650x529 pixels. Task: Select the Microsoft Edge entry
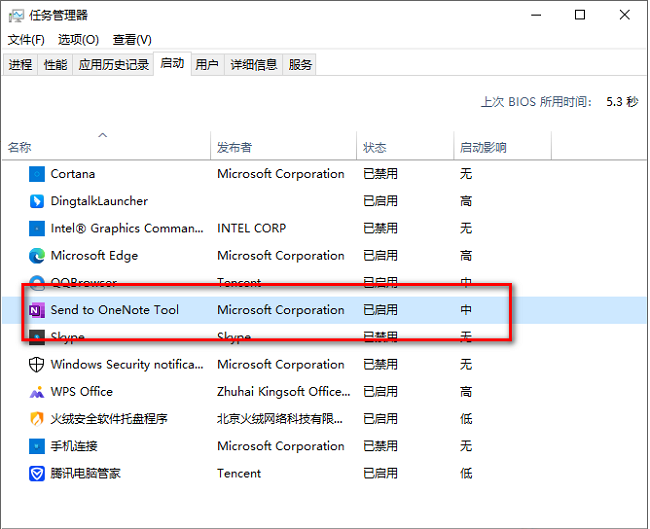(x=94, y=256)
